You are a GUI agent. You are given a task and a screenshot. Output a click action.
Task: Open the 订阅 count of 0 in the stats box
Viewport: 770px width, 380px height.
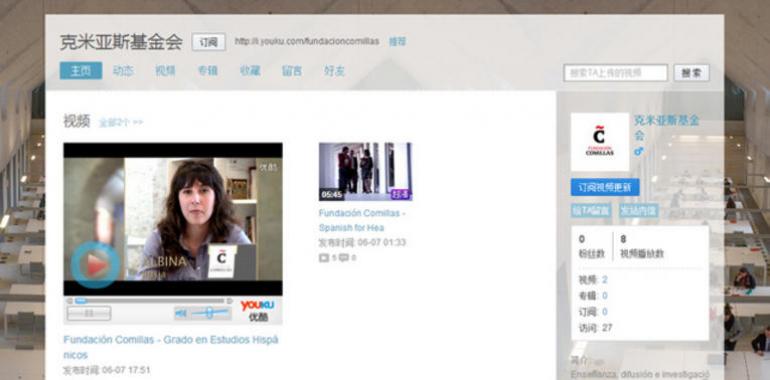point(605,312)
